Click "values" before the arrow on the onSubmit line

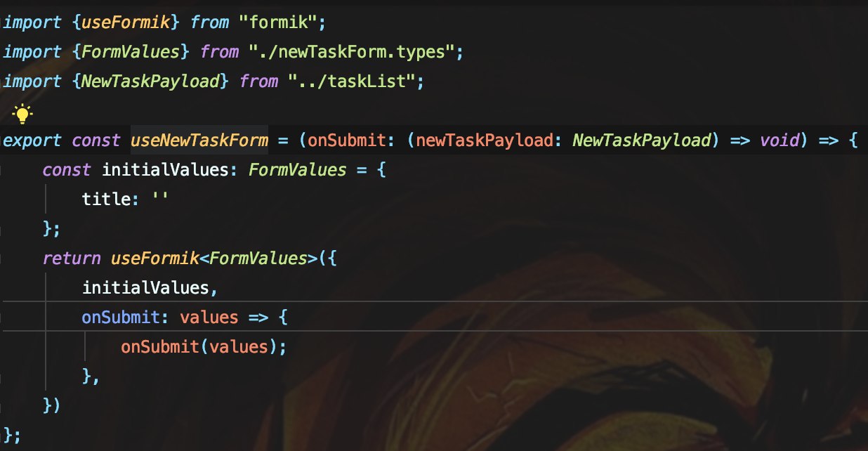pos(209,318)
